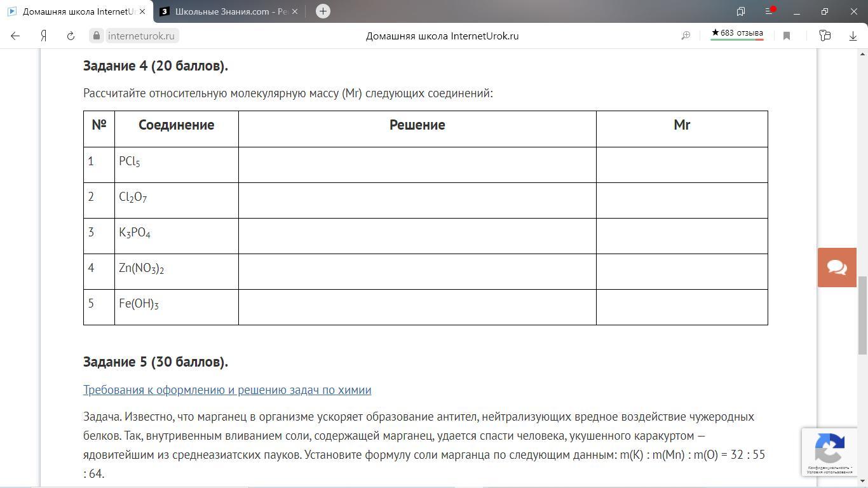Close the Школьные Знания.com tab

tap(294, 11)
